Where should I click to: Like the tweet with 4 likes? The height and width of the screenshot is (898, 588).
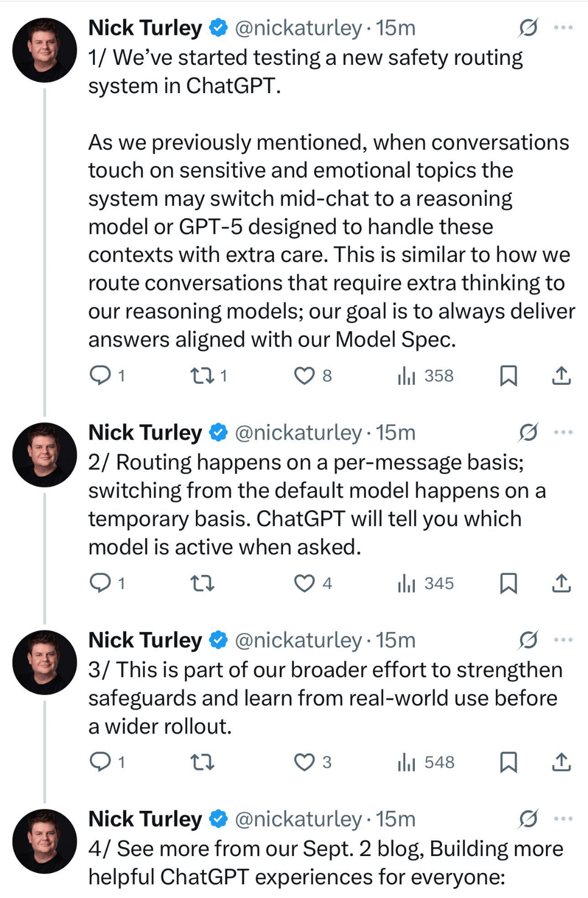click(304, 584)
